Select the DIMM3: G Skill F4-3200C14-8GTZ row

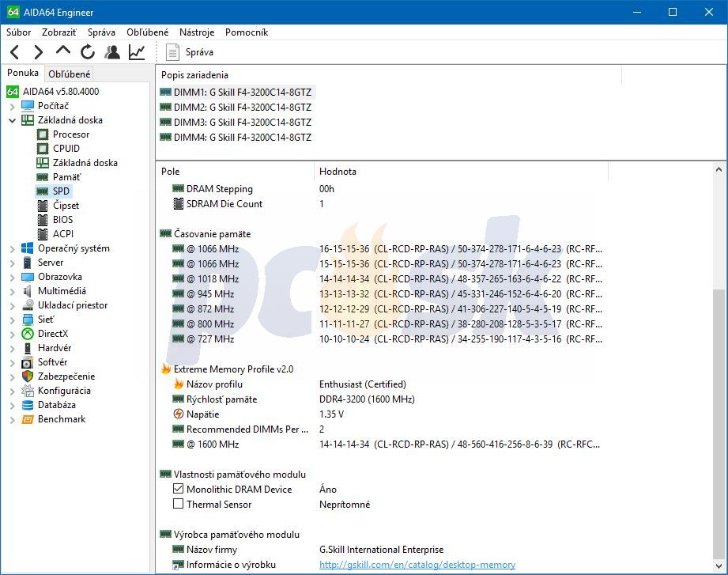(x=236, y=122)
